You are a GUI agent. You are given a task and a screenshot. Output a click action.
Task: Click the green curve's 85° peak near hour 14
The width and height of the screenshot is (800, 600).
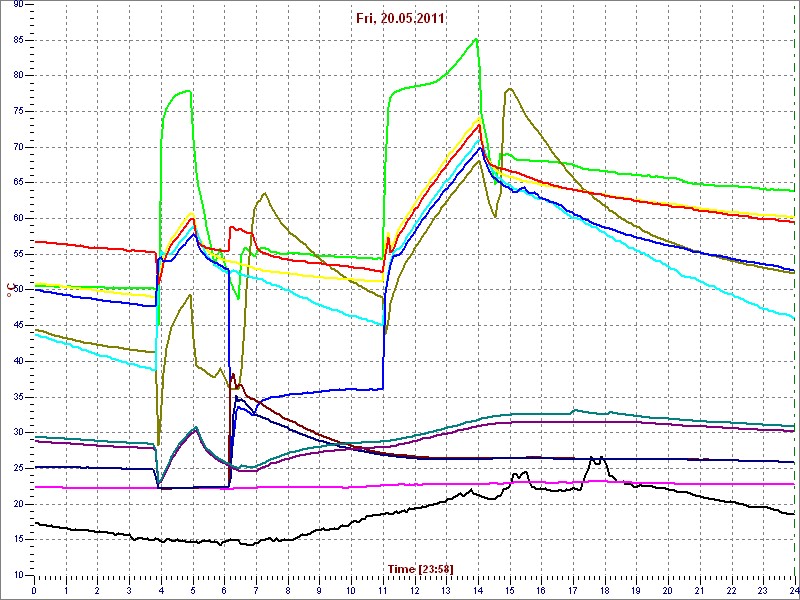click(476, 39)
